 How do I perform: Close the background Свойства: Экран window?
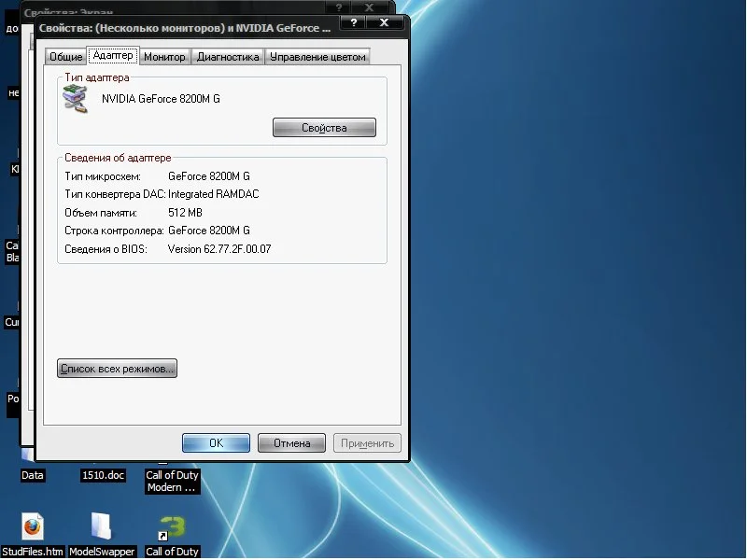[x=370, y=7]
